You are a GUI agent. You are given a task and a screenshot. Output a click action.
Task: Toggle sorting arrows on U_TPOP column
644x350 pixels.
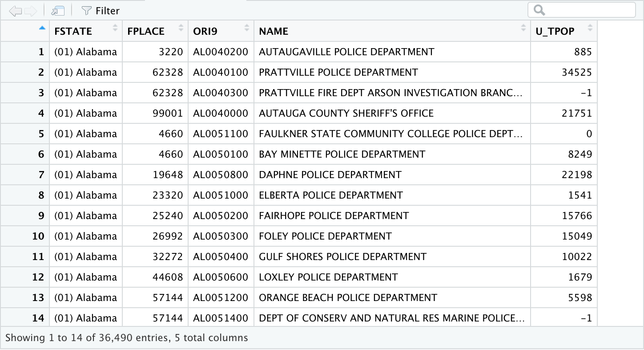pos(590,28)
